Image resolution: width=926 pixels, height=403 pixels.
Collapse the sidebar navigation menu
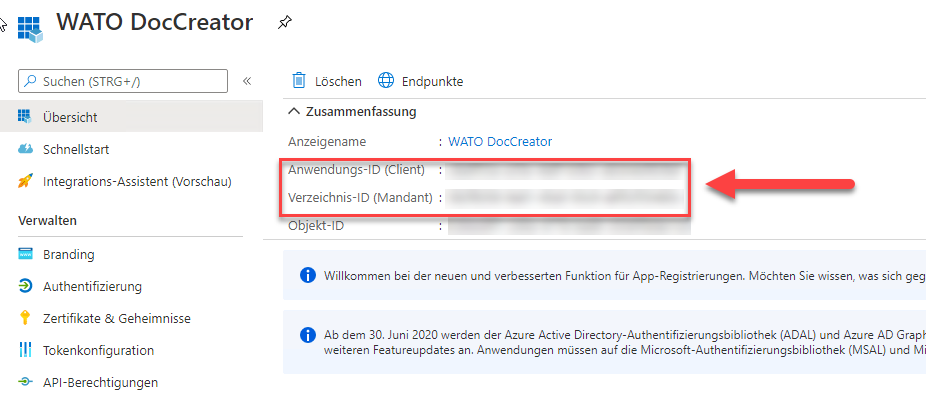pos(247,80)
